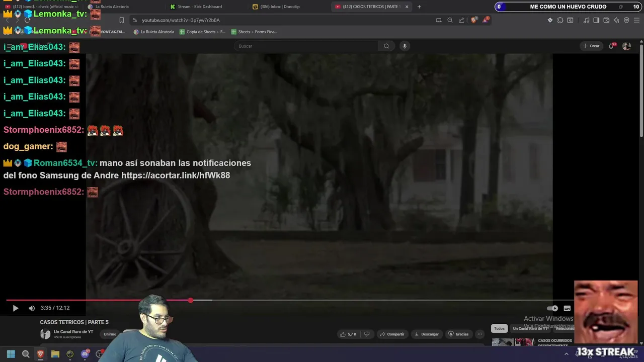Toggle subtitles captions button
The height and width of the screenshot is (362, 644).
tap(567, 308)
